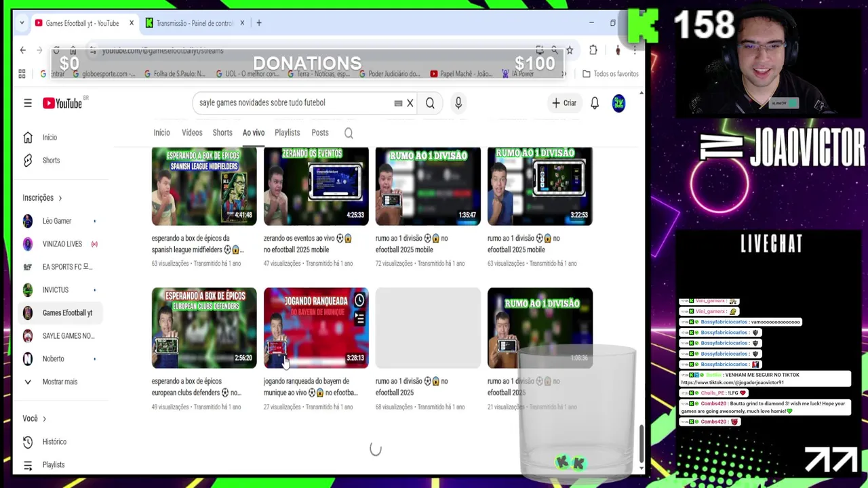868x488 pixels.
Task: Open Jogando Ranqueada Bayern thumbnail
Action: [x=316, y=328]
